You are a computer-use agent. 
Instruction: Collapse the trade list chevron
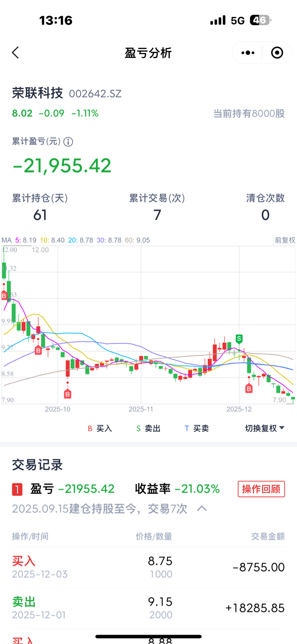[x=202, y=508]
